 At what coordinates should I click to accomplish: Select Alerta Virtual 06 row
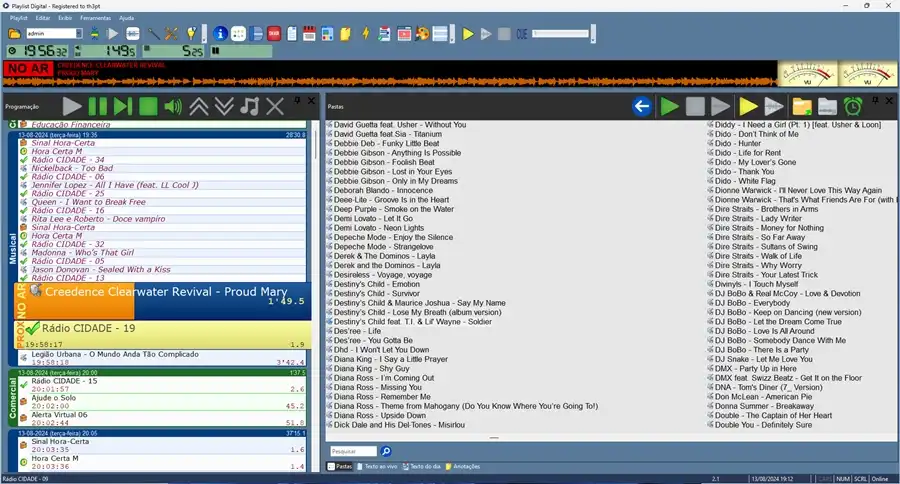(162, 419)
